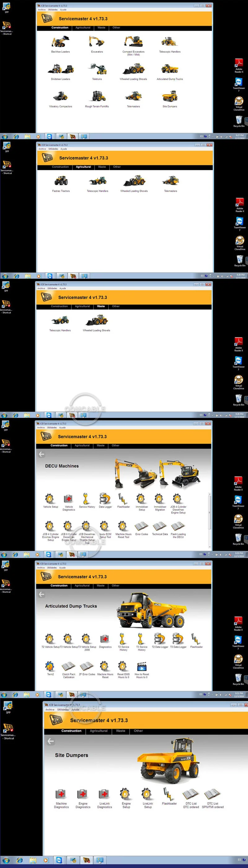Go back from DECU Machines screen
This screenshot has height=868, width=248.
(42, 454)
